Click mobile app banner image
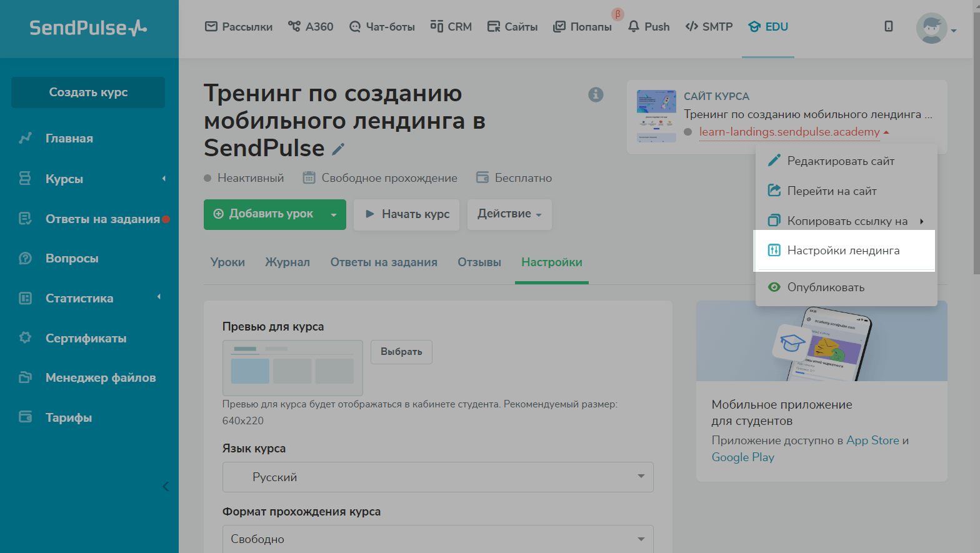 (822, 341)
